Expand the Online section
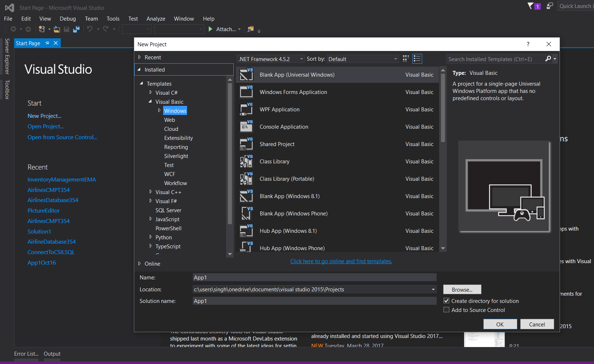 coord(140,264)
